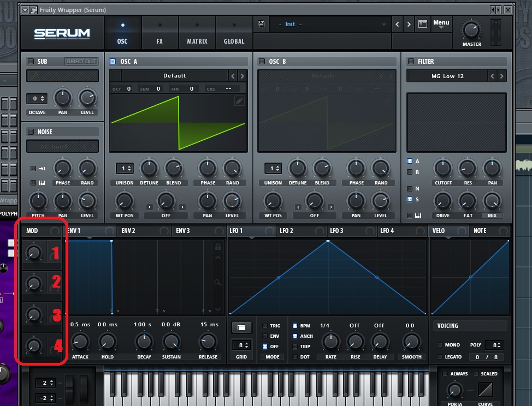
Task: Open the MG Low 12 filter type selector
Action: coord(447,76)
